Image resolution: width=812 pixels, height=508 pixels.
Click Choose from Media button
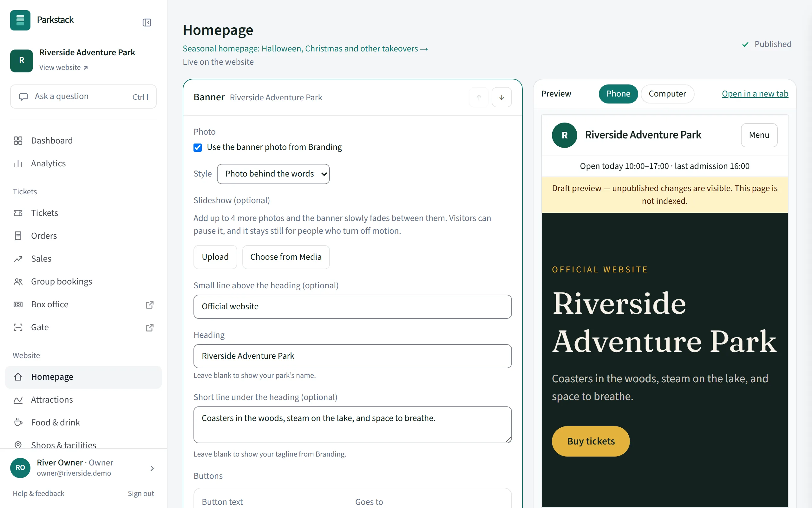click(286, 257)
